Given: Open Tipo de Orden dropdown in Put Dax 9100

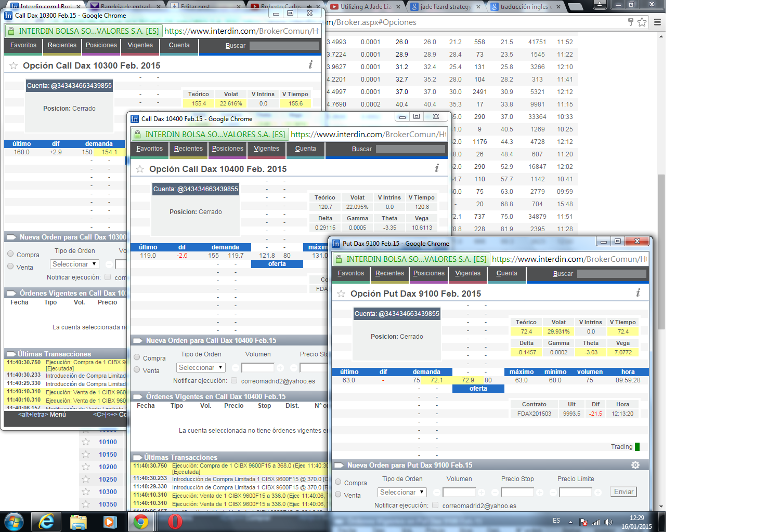Looking at the screenshot, I should pyautogui.click(x=402, y=492).
